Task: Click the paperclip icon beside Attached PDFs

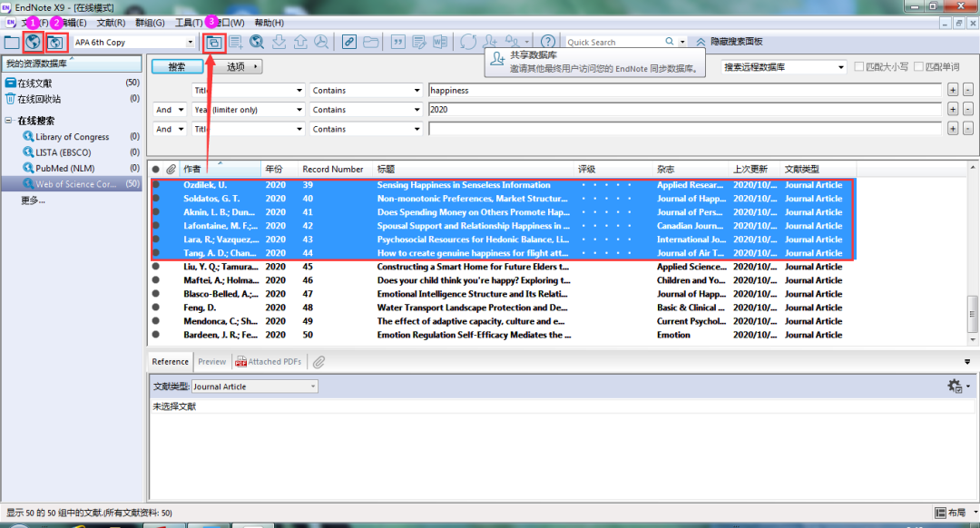Action: coord(319,362)
